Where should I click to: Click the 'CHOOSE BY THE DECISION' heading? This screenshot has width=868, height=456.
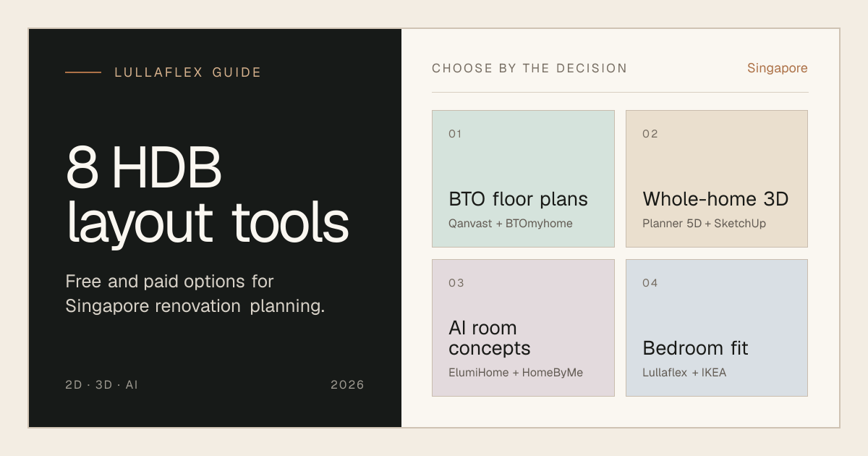(529, 68)
